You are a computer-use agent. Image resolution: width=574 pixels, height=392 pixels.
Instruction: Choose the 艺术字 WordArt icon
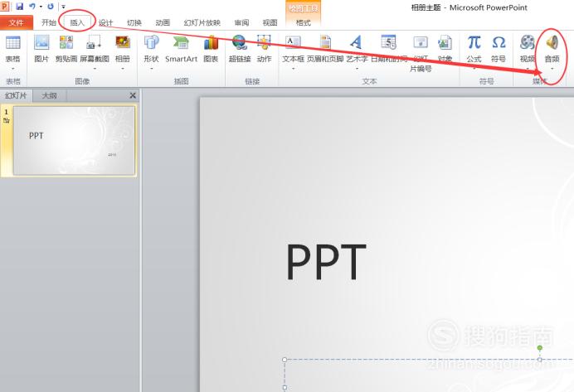pos(356,43)
